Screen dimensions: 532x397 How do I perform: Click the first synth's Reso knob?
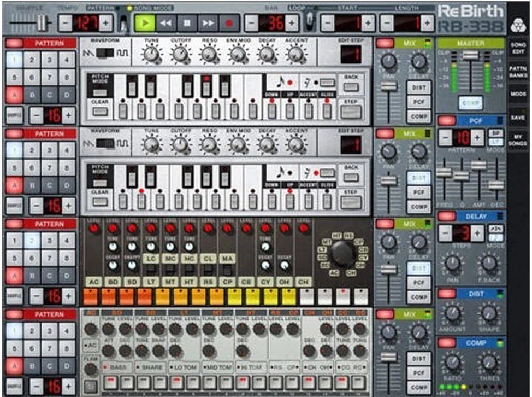[209, 55]
